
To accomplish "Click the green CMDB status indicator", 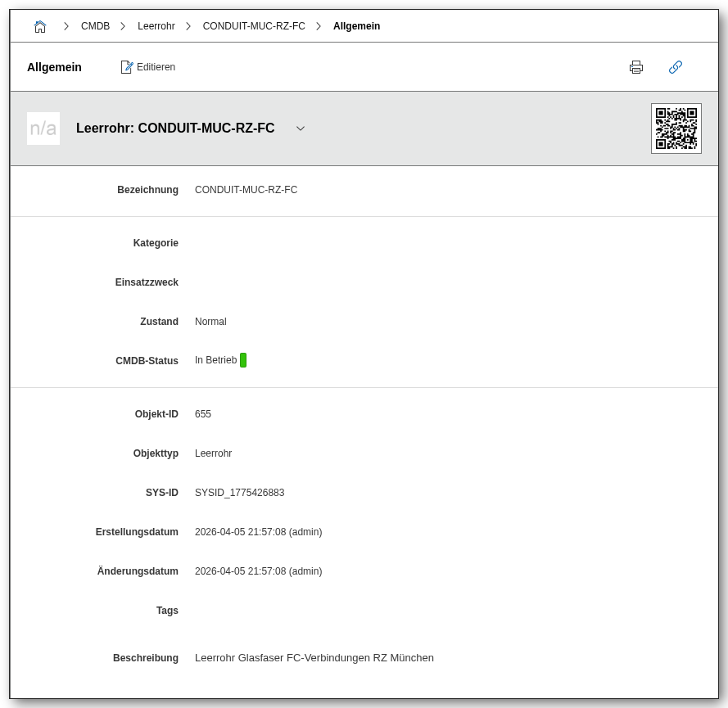I will 243,360.
